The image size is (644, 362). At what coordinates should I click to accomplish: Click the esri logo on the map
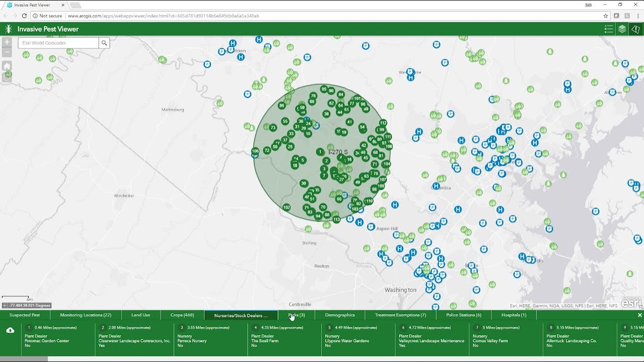click(x=632, y=303)
